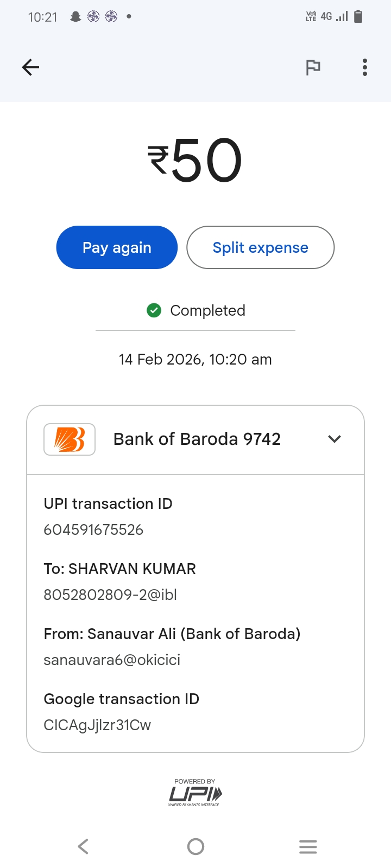Tap the UPI transaction ID number 604591675526
391x868 pixels.
93,529
